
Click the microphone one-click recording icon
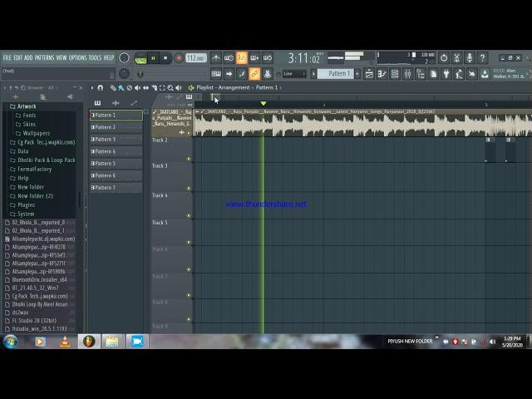470,58
